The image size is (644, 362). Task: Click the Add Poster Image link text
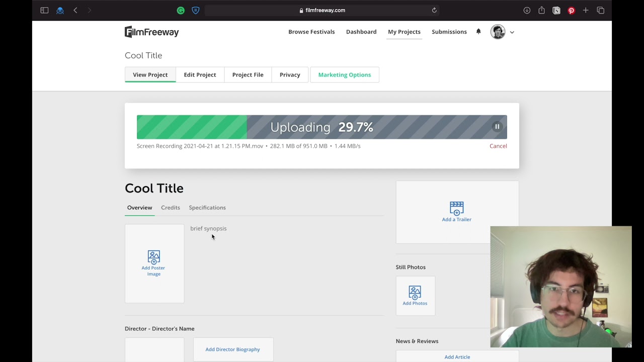[x=153, y=271]
